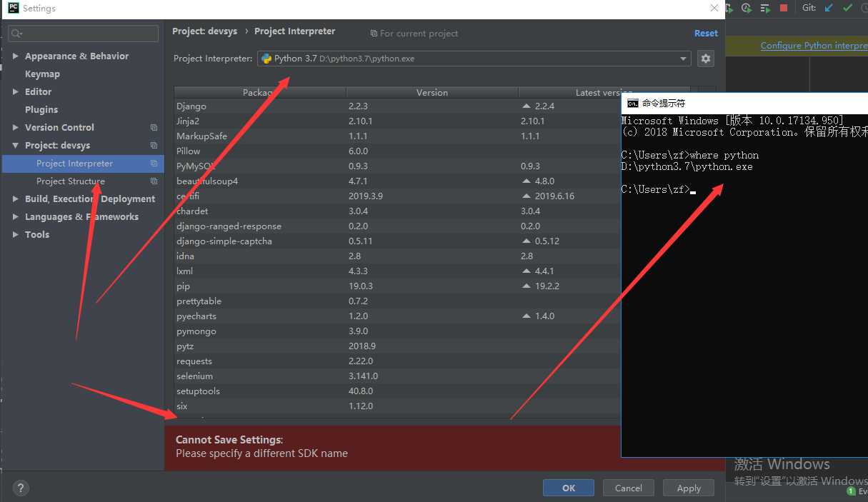The width and height of the screenshot is (868, 502).
Task: Open Keymap settings page
Action: (42, 74)
